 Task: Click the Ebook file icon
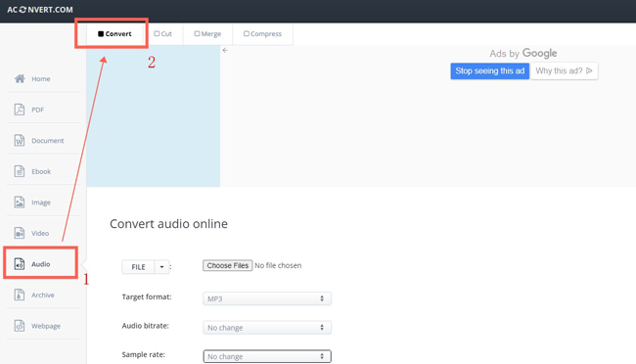[x=19, y=171]
